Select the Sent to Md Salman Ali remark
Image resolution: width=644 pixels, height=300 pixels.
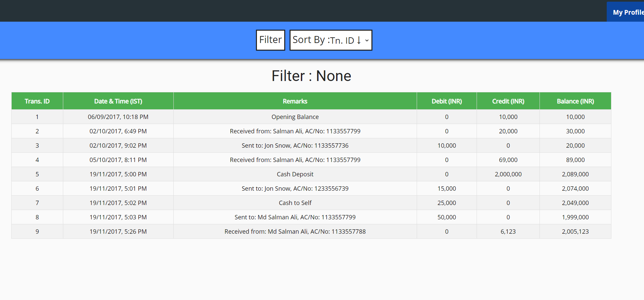point(295,217)
